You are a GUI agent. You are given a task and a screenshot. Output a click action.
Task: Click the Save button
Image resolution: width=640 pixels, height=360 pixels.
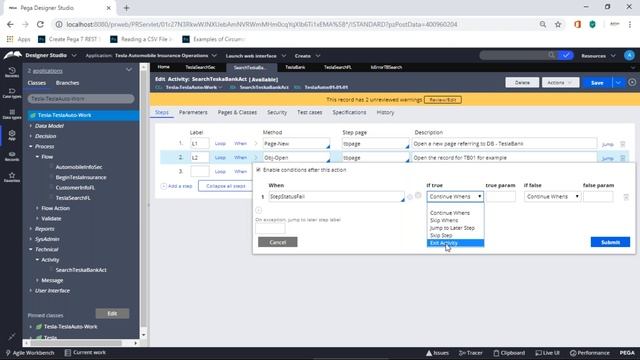pyautogui.click(x=597, y=82)
